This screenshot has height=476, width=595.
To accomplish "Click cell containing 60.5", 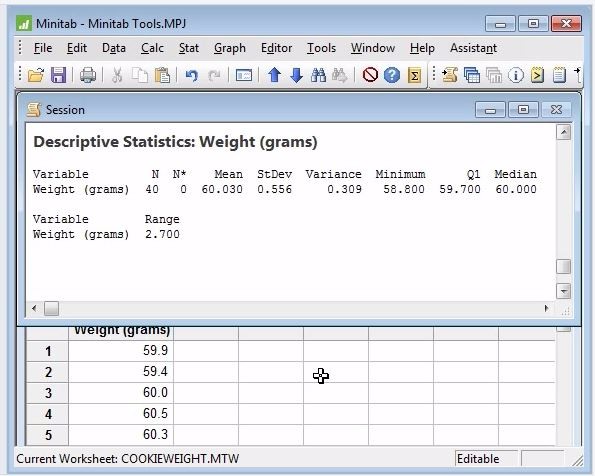I will click(x=121, y=414).
